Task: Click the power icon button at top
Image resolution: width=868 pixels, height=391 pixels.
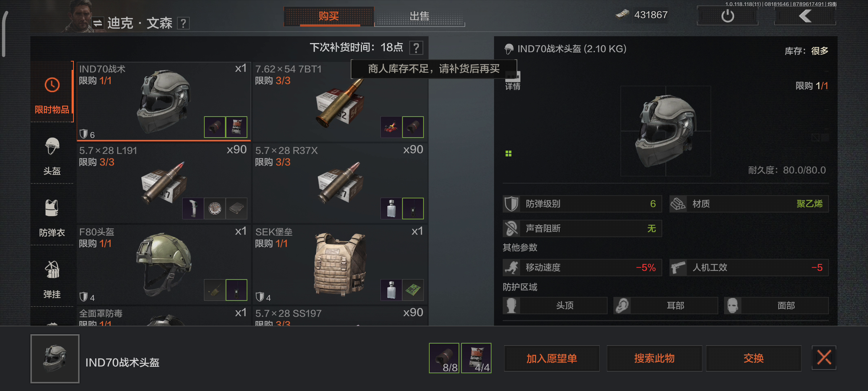Action: point(727,16)
